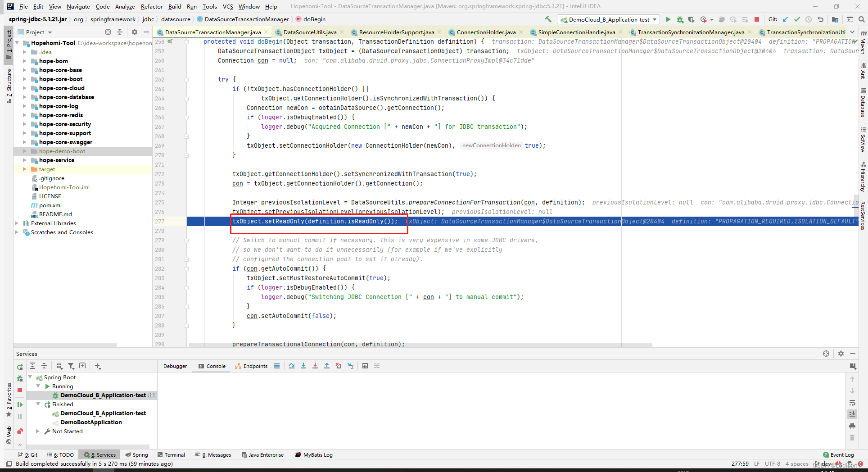Toggle the 8: Services tool window button
The height and width of the screenshot is (472, 868).
point(100,455)
